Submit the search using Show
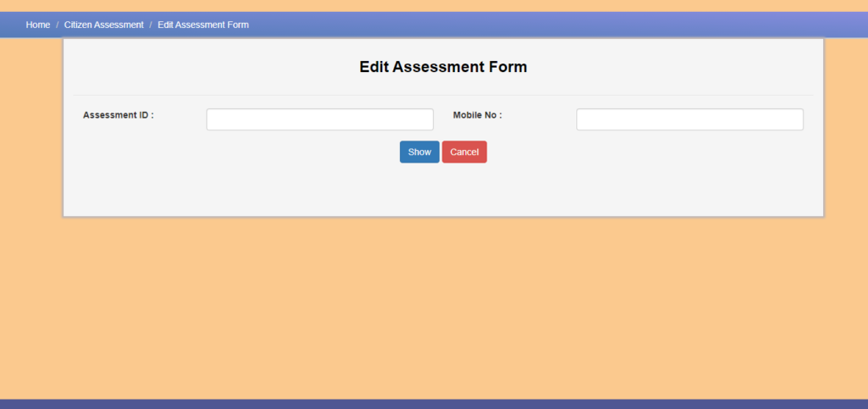Screen dimensions: 868x409 click(420, 152)
